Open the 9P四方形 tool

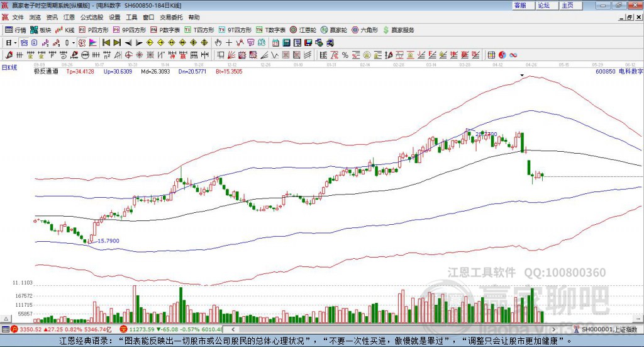point(129,30)
